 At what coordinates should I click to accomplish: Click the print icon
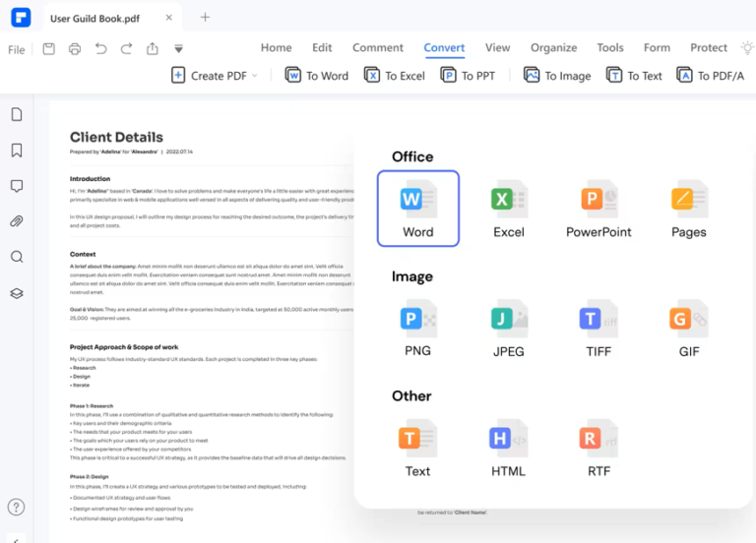75,48
